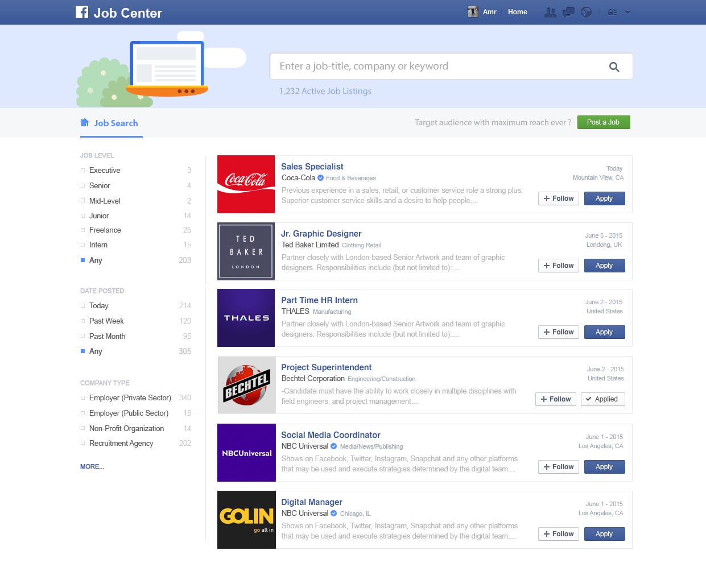
Task: Check Employer (Private Sector) filter
Action: coord(83,397)
